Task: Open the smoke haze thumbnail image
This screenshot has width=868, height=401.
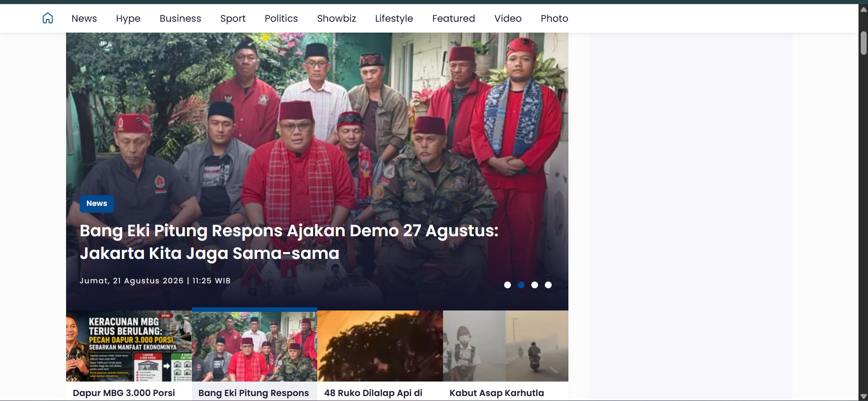Action: [x=506, y=346]
